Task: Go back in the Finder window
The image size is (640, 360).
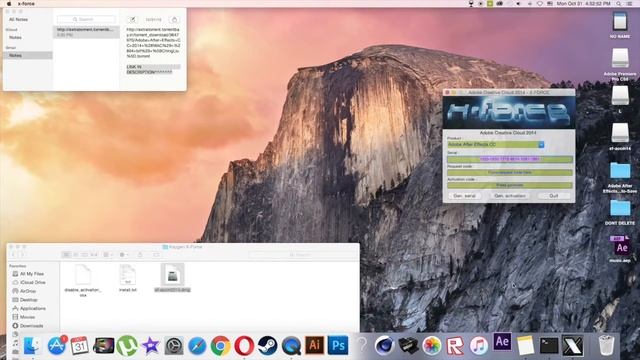Action: point(13,255)
